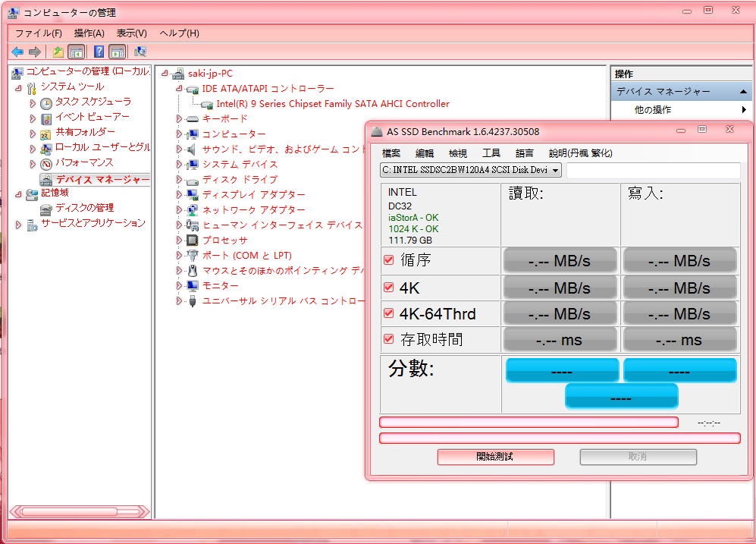Click the Back arrow toolbar icon

click(17, 52)
